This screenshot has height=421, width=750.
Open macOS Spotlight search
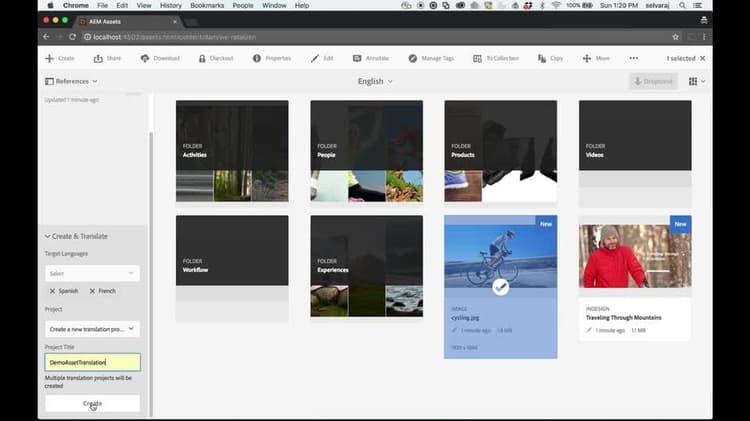(x=683, y=6)
